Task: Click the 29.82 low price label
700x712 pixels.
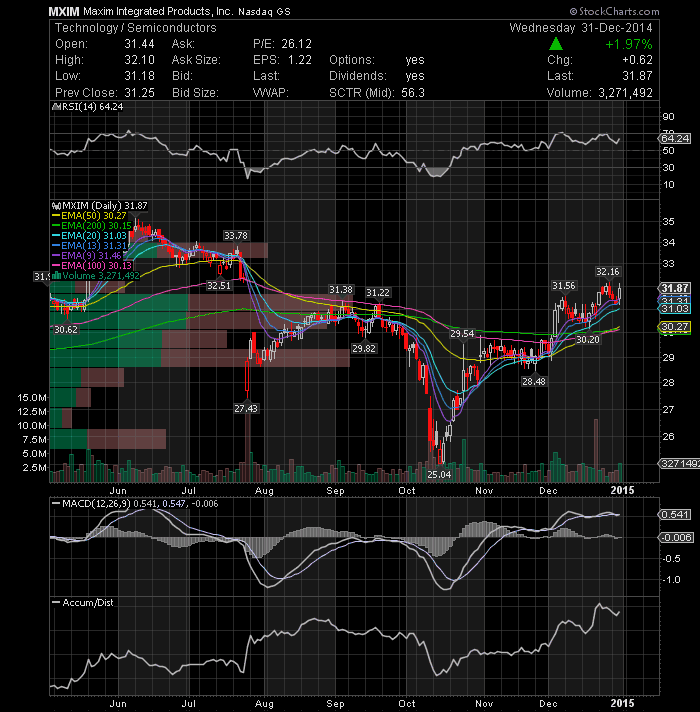Action: 364,349
